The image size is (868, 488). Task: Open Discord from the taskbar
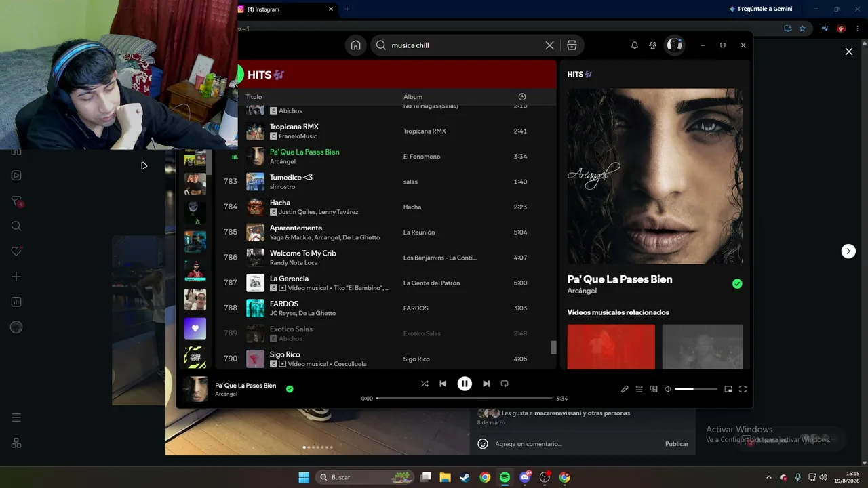point(525,477)
